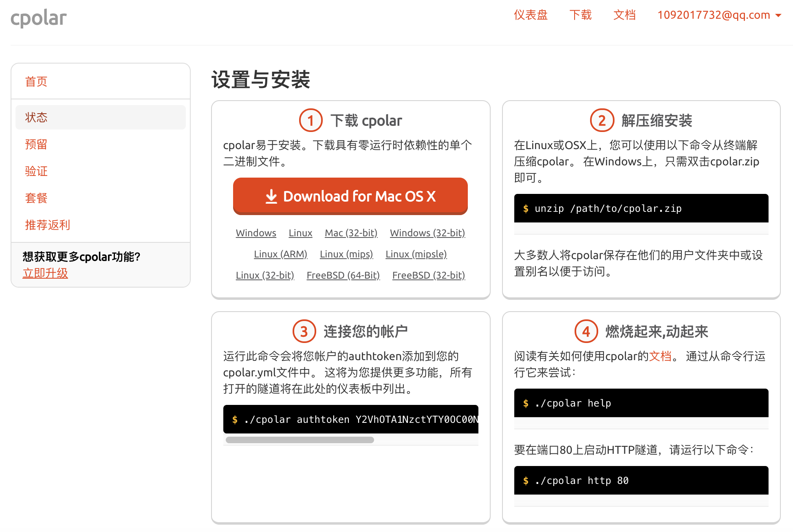Select 状态 in the sidebar
The width and height of the screenshot is (793, 532).
pos(36,117)
